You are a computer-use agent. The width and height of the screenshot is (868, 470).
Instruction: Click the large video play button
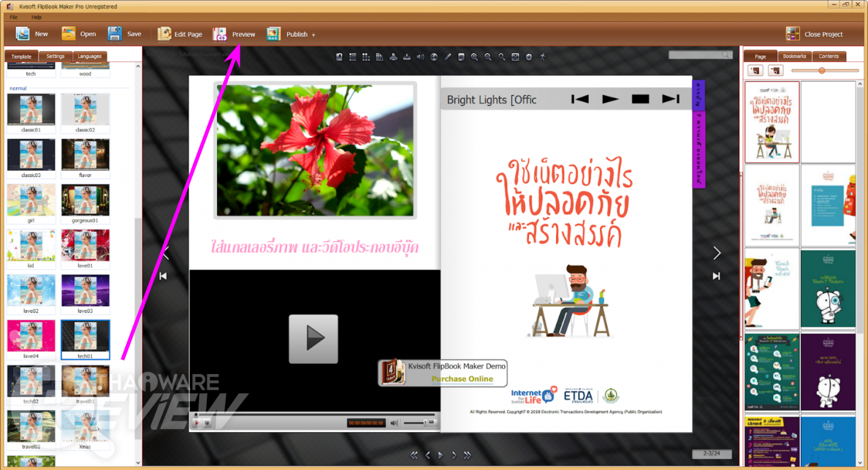314,339
